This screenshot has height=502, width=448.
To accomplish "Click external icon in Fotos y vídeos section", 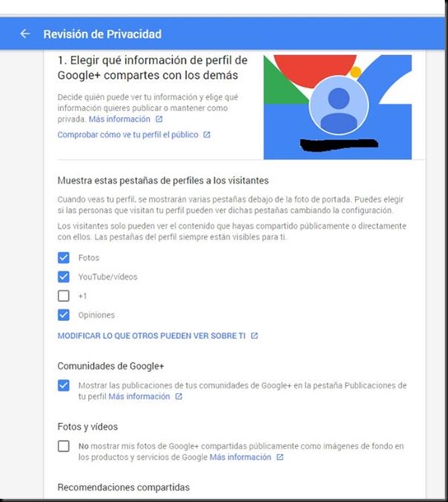I will [x=280, y=458].
